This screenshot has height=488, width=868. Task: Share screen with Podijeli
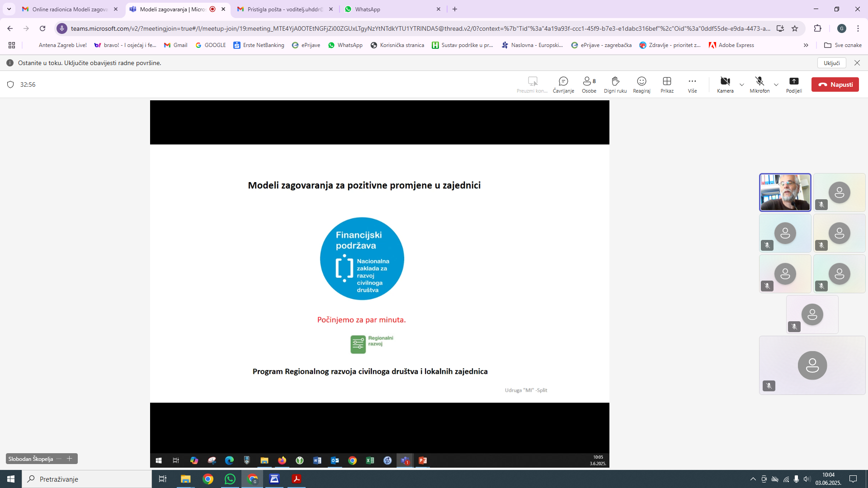(794, 84)
